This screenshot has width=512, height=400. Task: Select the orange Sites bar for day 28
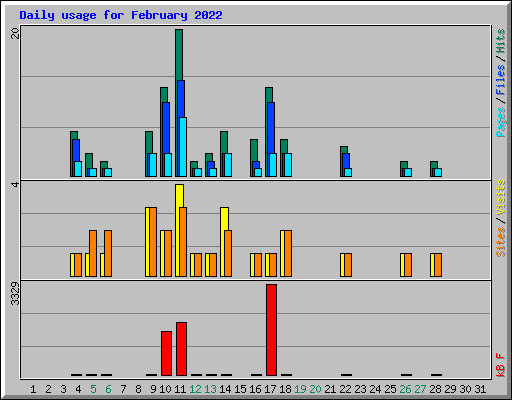coord(438,265)
